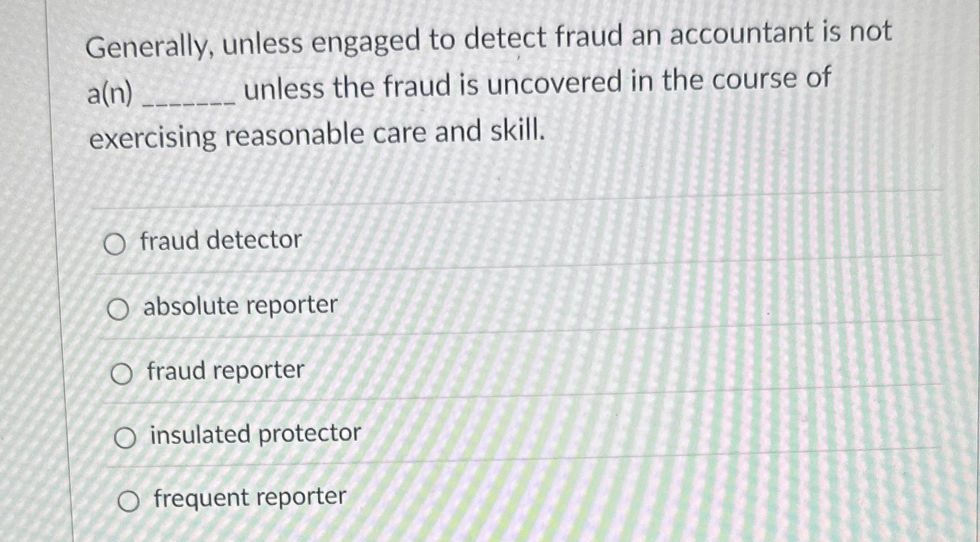The width and height of the screenshot is (980, 542).
Task: Select the "frequent reporter" radio button
Action: [130, 500]
